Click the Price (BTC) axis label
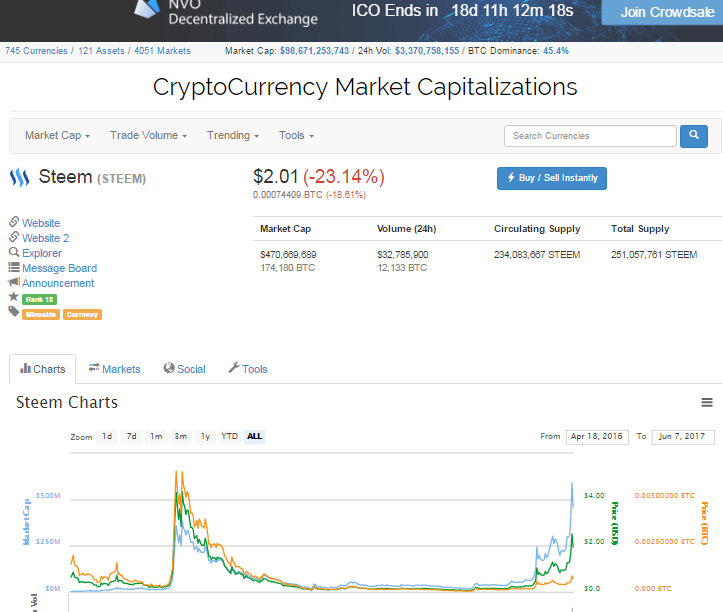 pyautogui.click(x=704, y=523)
